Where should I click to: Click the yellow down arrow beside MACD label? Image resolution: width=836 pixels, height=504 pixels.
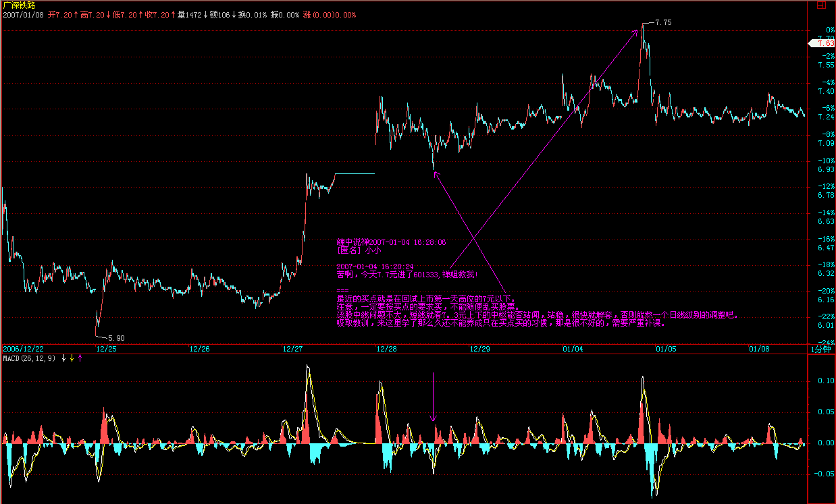pyautogui.click(x=72, y=358)
